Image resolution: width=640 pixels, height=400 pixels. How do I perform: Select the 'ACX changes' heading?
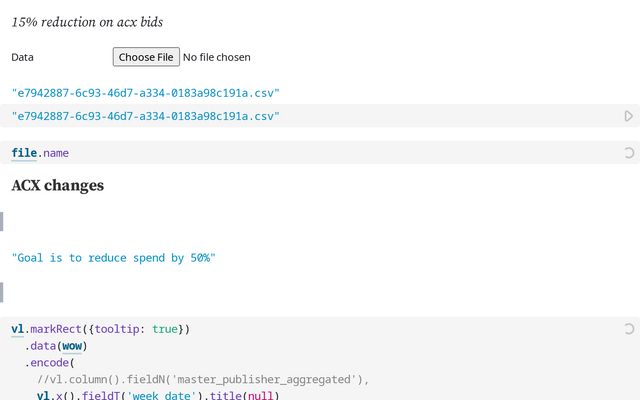tap(58, 185)
